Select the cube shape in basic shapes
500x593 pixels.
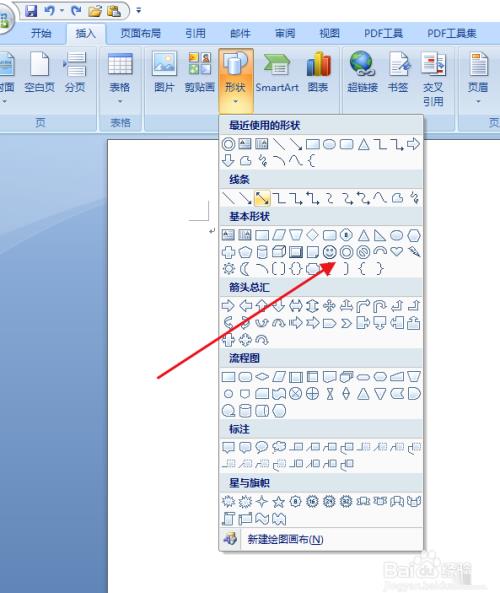coord(279,252)
